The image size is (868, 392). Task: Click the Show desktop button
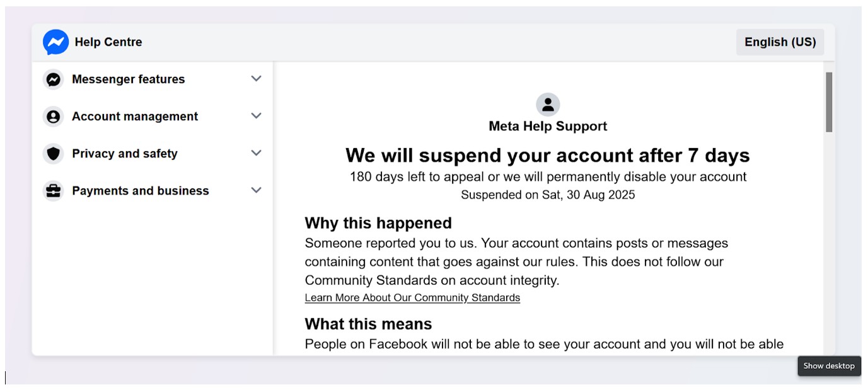(x=829, y=366)
